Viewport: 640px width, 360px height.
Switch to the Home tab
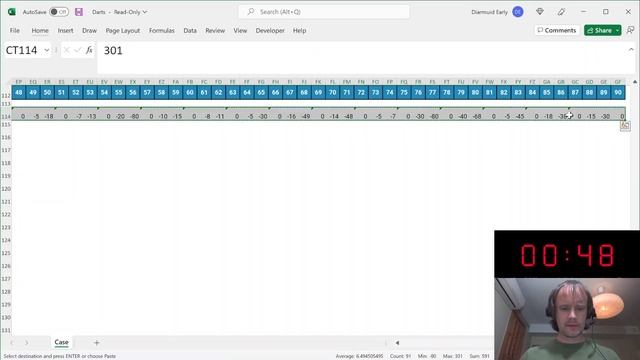[40, 31]
